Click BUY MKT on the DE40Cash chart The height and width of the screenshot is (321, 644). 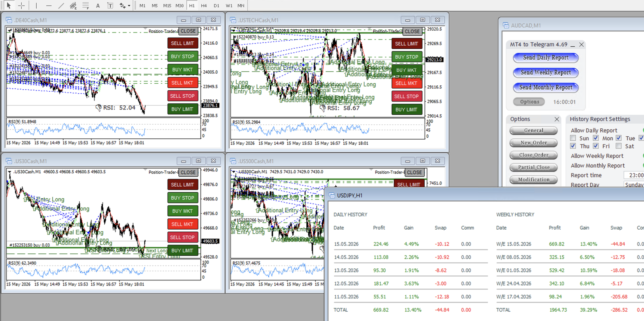coord(183,70)
